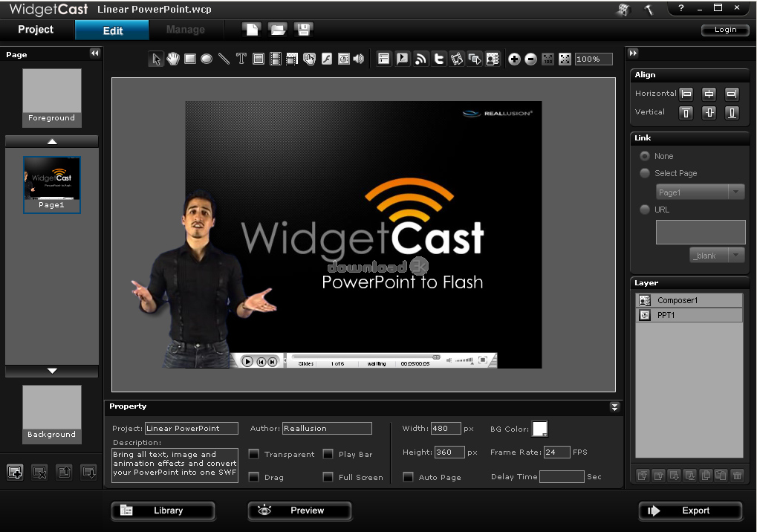Click the Export button

690,510
